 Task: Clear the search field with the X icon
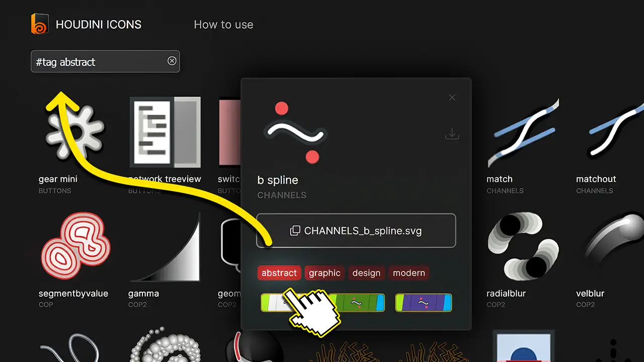(x=172, y=61)
